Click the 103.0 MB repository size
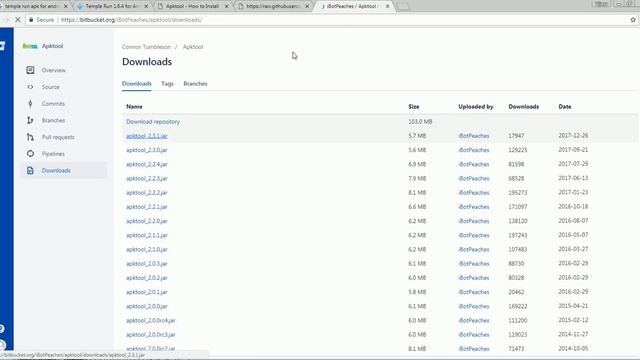The image size is (640, 360). point(420,122)
